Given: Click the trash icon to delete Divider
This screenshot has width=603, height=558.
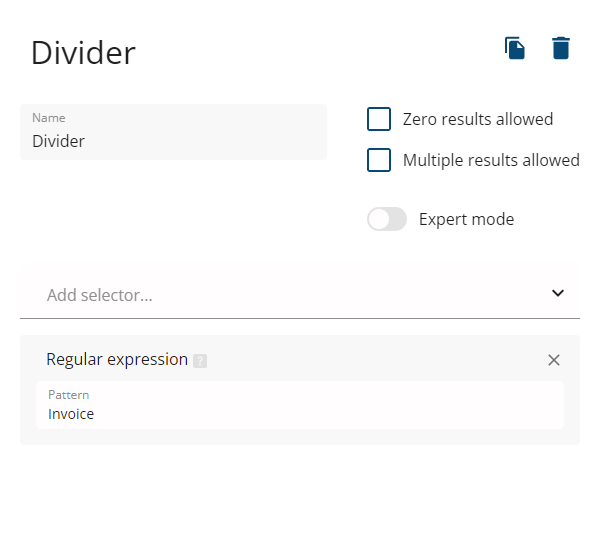Looking at the screenshot, I should point(561,48).
